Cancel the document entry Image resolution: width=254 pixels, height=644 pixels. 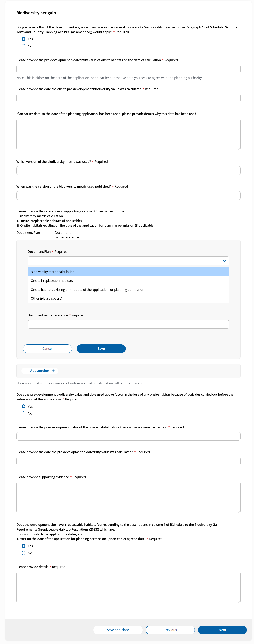[47, 349]
